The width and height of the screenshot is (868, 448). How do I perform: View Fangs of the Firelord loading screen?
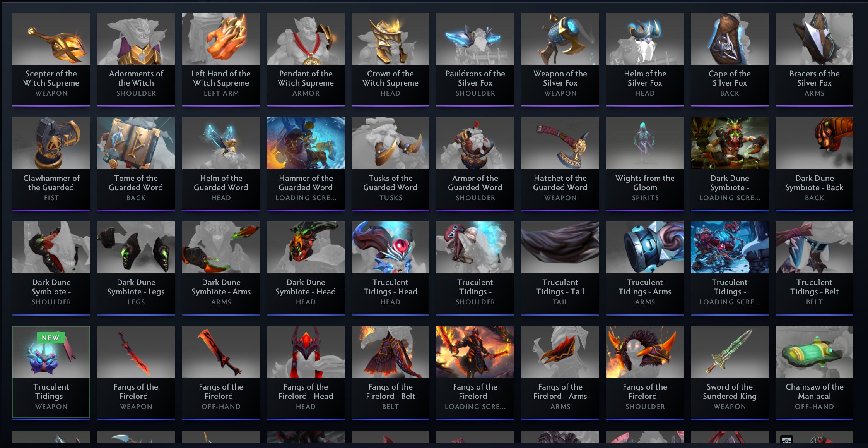coord(475,372)
